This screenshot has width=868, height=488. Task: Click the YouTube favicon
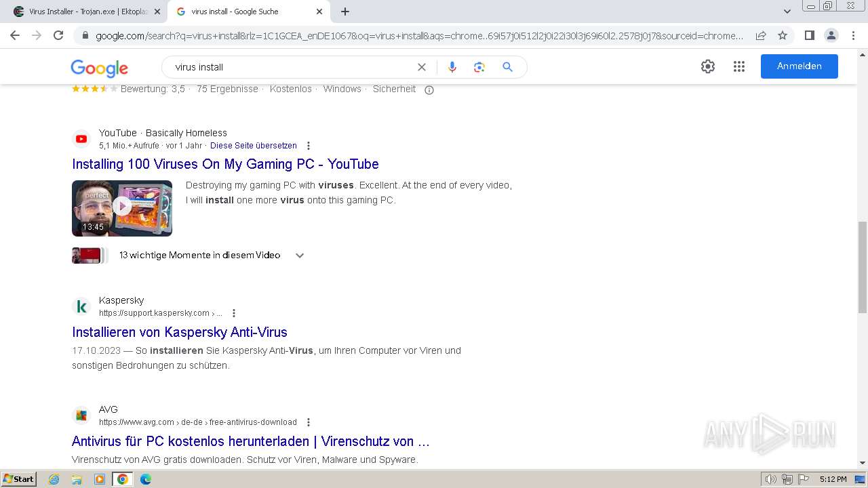pos(81,139)
